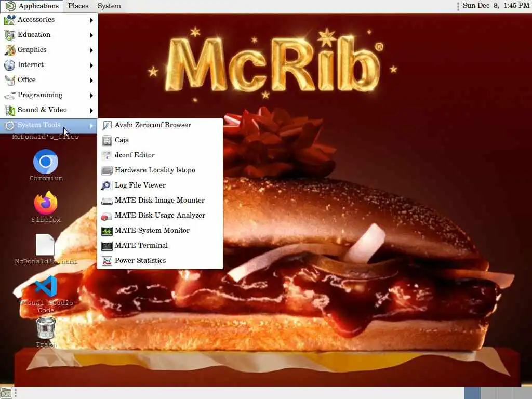Expand the Programming submenu arrow
The width and height of the screenshot is (532, 399).
click(91, 96)
